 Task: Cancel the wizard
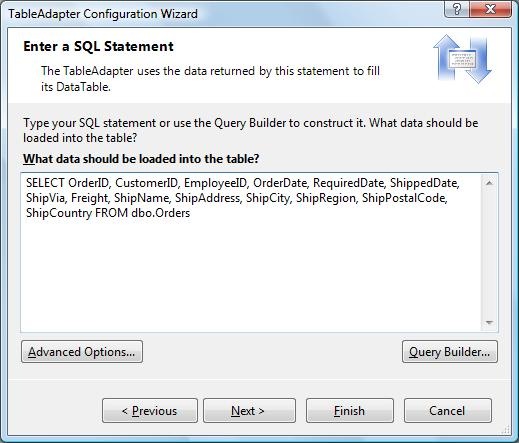coord(448,411)
